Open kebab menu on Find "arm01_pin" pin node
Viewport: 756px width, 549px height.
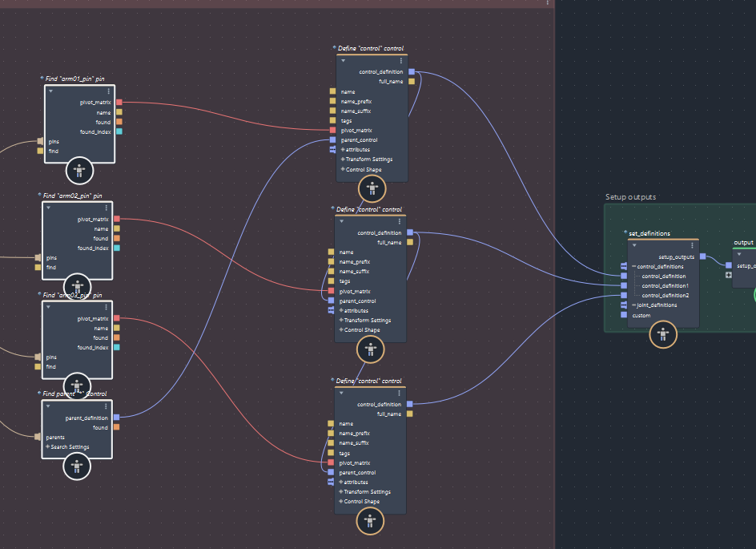click(x=108, y=91)
